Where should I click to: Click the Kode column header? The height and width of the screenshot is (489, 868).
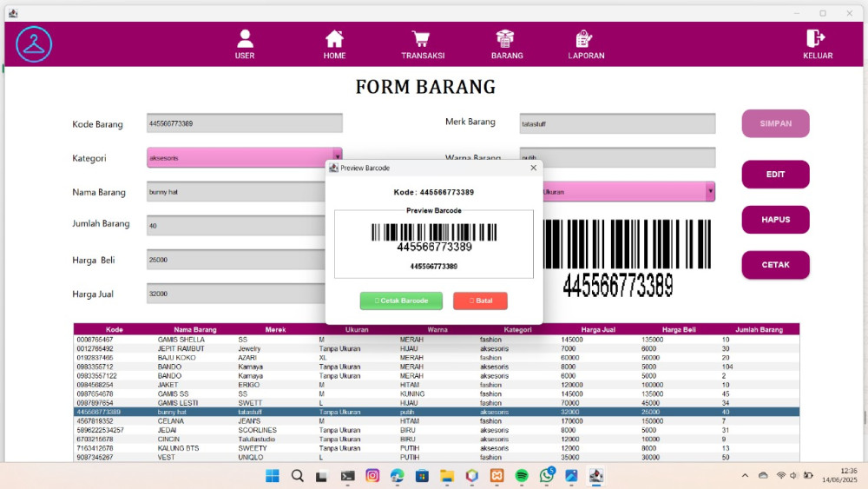[x=114, y=329]
